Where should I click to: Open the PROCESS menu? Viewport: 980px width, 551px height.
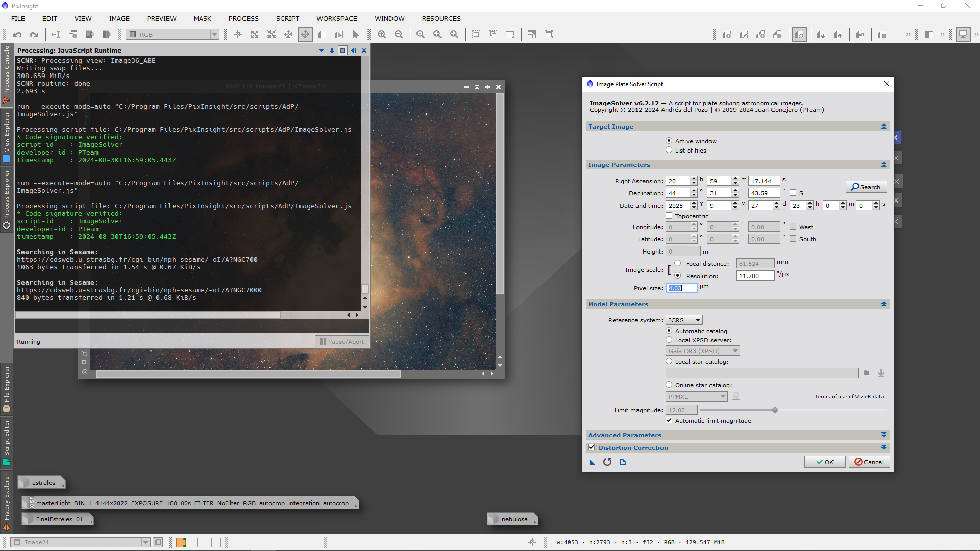click(x=243, y=19)
